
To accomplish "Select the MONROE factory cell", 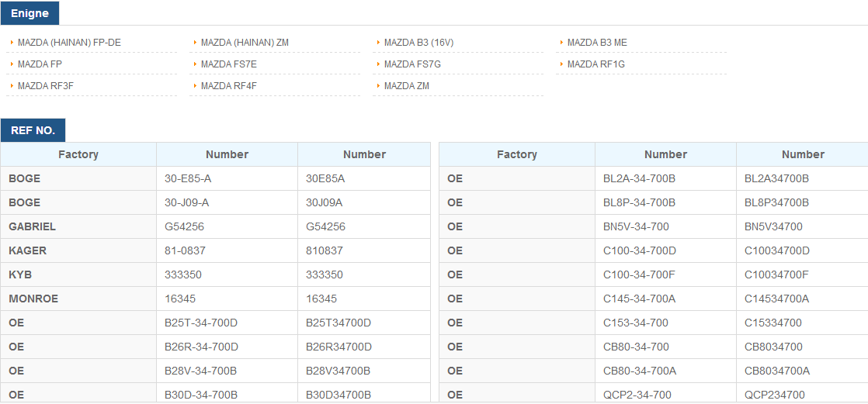I will [x=78, y=299].
